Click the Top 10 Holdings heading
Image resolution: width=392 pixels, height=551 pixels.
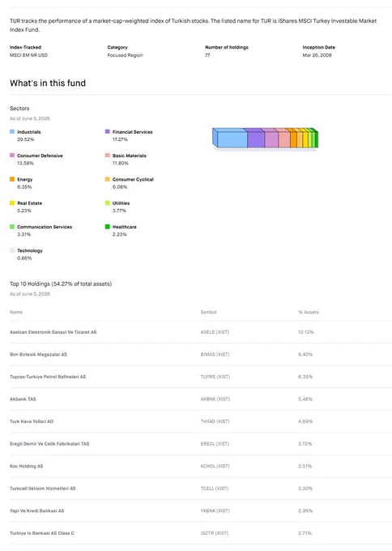61,284
